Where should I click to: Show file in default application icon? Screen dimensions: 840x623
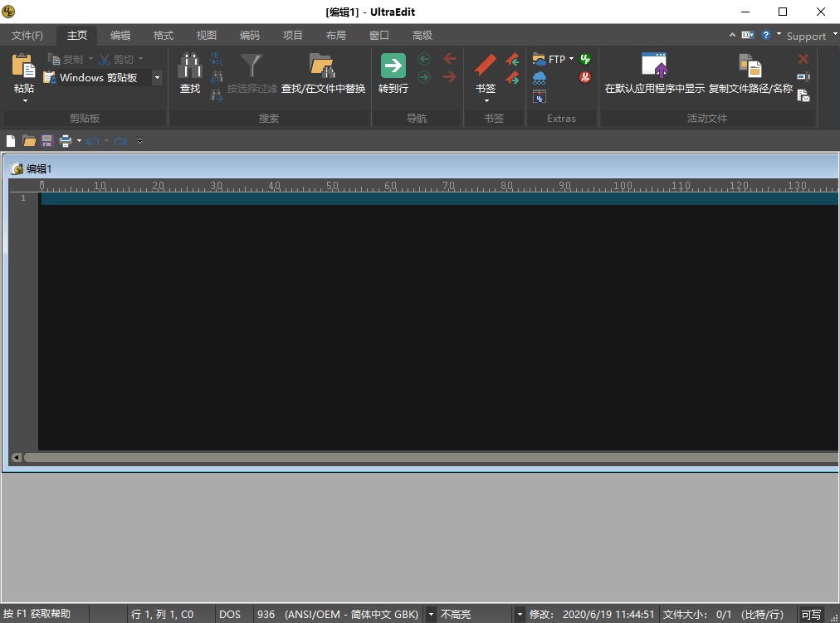655,66
